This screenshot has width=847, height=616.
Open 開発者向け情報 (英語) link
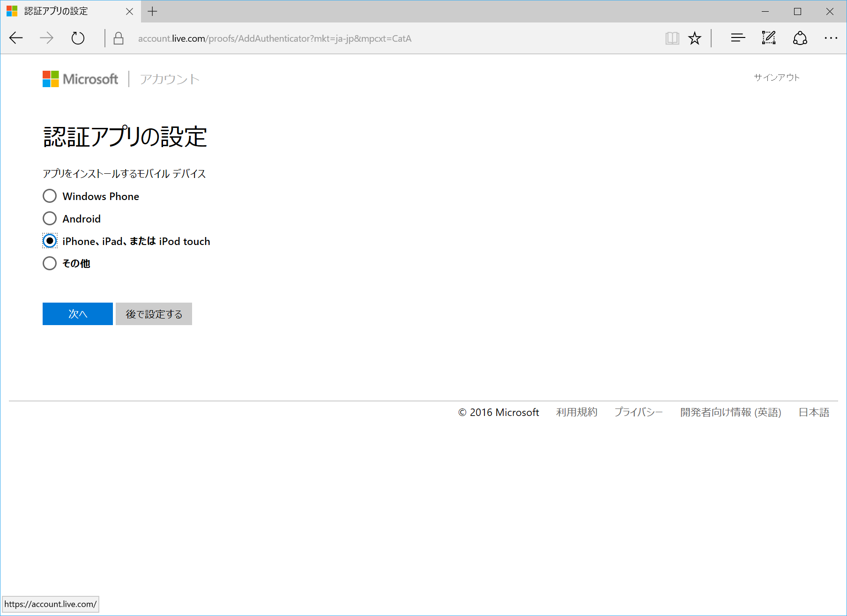coord(731,412)
